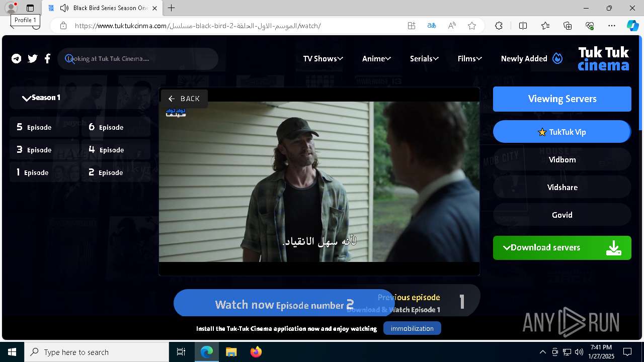Click the download arrow icon
The image size is (644, 362).
(613, 248)
